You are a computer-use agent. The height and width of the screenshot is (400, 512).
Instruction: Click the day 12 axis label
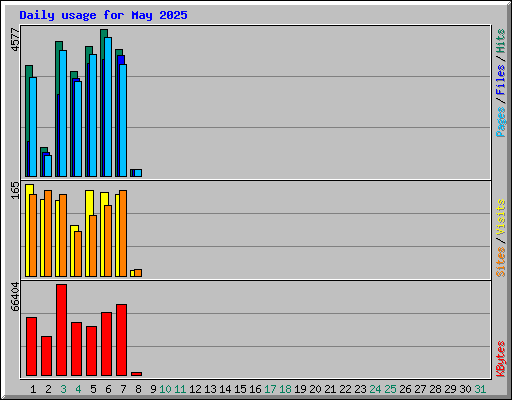(195, 389)
